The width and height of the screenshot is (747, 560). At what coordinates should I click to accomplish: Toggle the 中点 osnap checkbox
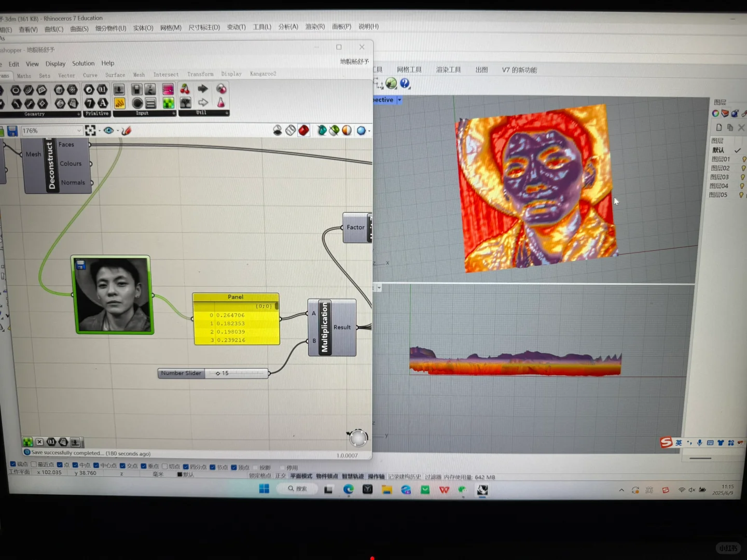tap(75, 465)
